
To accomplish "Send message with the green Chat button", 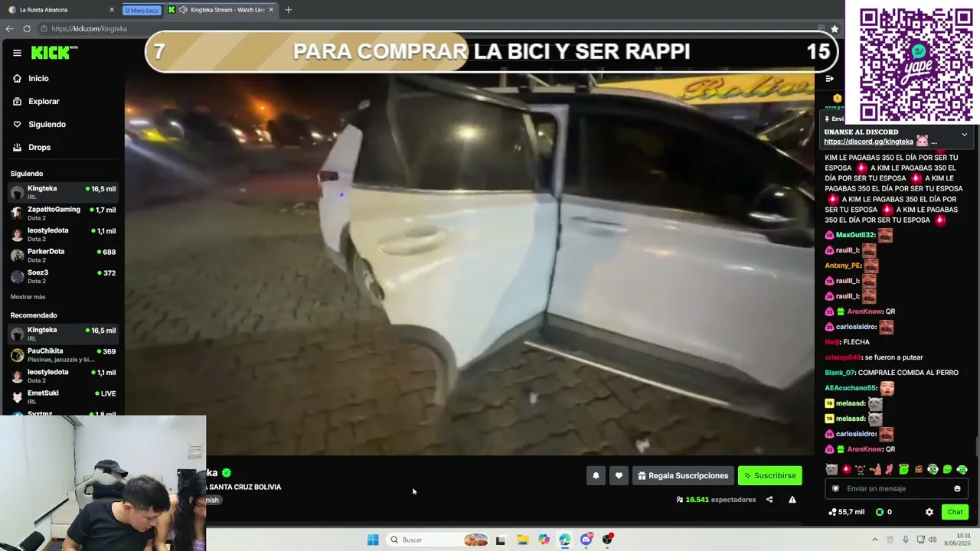I will click(x=955, y=512).
